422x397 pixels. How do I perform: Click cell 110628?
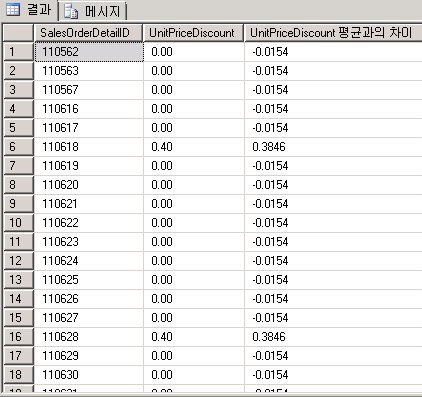pos(89,337)
